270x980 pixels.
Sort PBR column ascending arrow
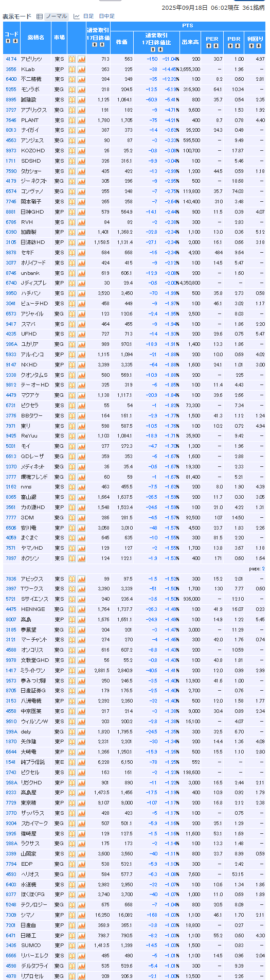coord(230,46)
